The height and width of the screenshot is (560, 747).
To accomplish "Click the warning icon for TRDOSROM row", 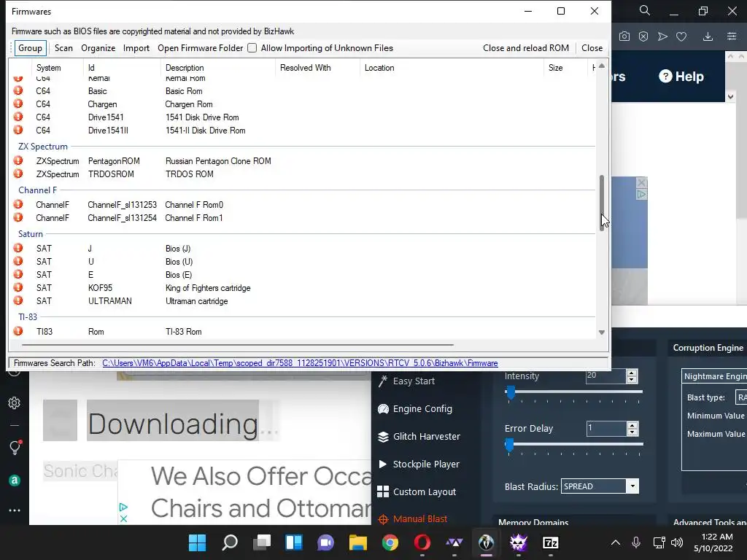I will tap(18, 174).
